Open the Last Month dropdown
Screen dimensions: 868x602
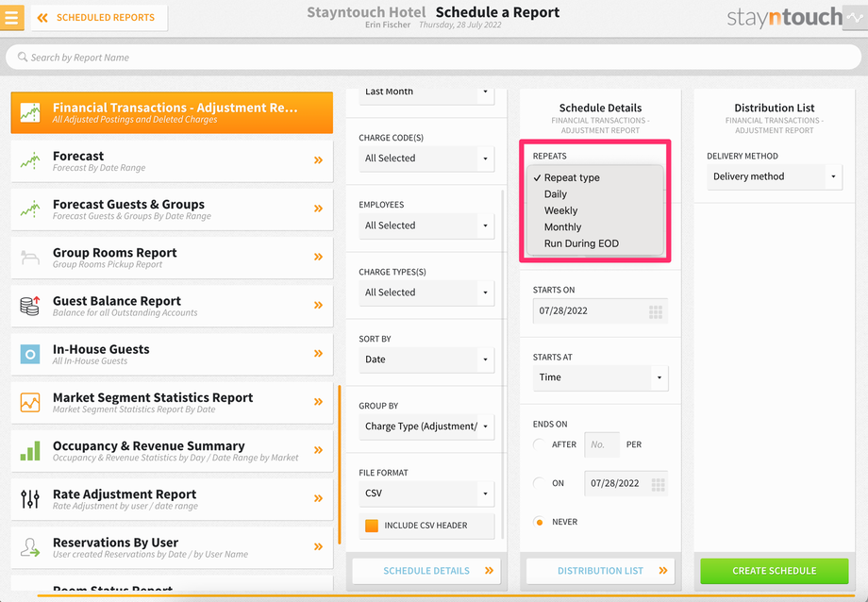(426, 95)
